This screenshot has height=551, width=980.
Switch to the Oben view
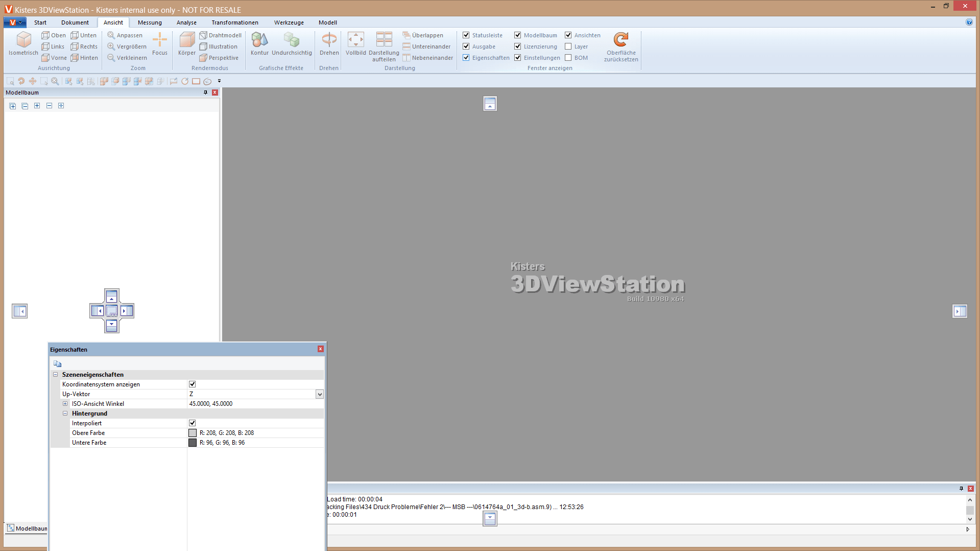tap(54, 35)
